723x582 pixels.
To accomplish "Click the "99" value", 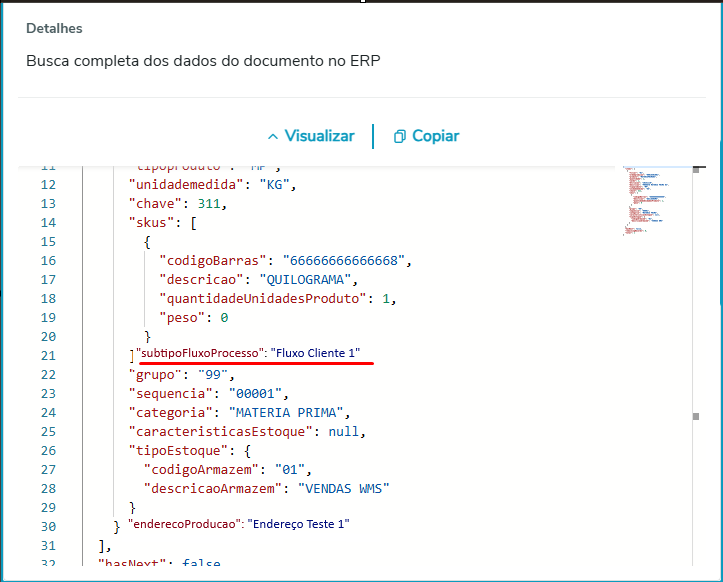I will point(213,375).
